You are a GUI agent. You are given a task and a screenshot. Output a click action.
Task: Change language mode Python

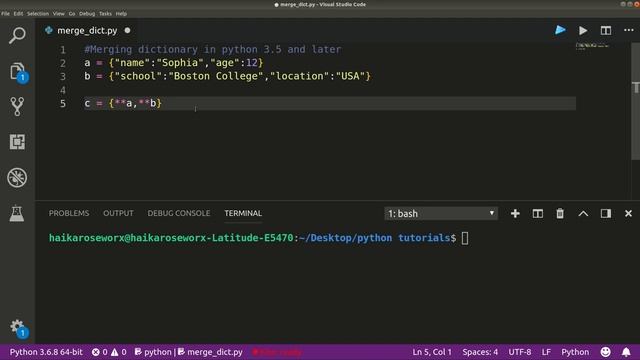coord(575,352)
